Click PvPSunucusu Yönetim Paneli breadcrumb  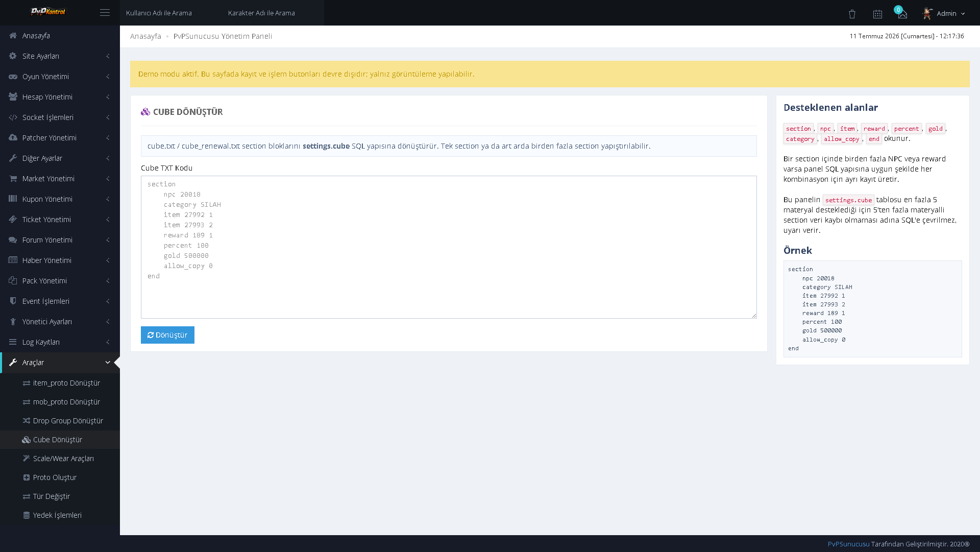[223, 36]
